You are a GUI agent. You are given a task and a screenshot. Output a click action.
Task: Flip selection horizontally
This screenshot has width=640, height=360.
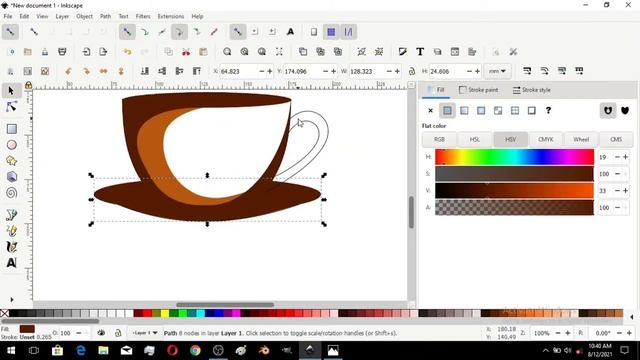(104, 71)
